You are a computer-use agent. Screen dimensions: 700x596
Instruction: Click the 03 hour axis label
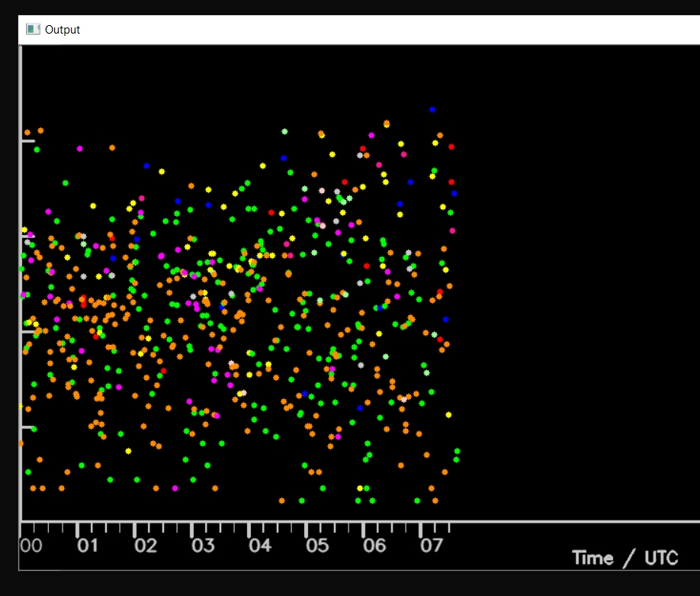pos(203,546)
